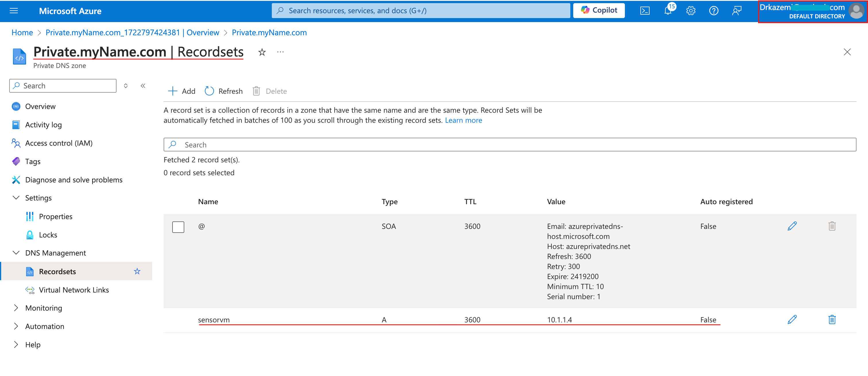Open the deployment Overview breadcrumb link

coord(132,33)
